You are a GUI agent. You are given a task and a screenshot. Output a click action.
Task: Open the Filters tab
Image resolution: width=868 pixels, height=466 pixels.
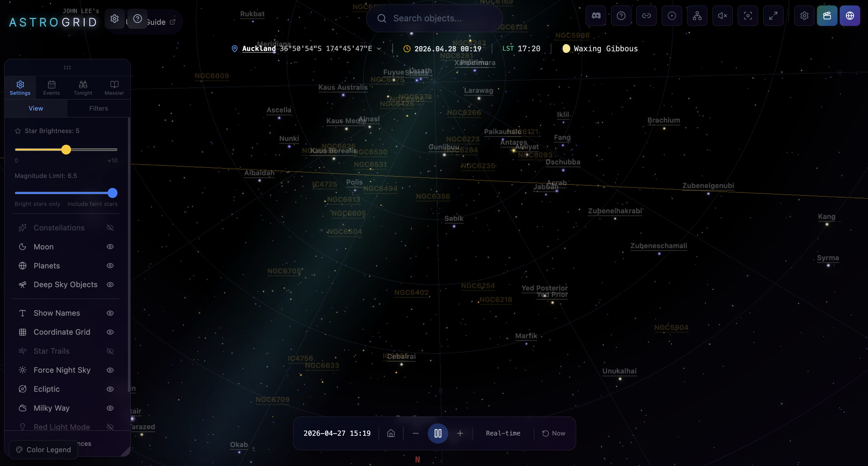click(98, 108)
